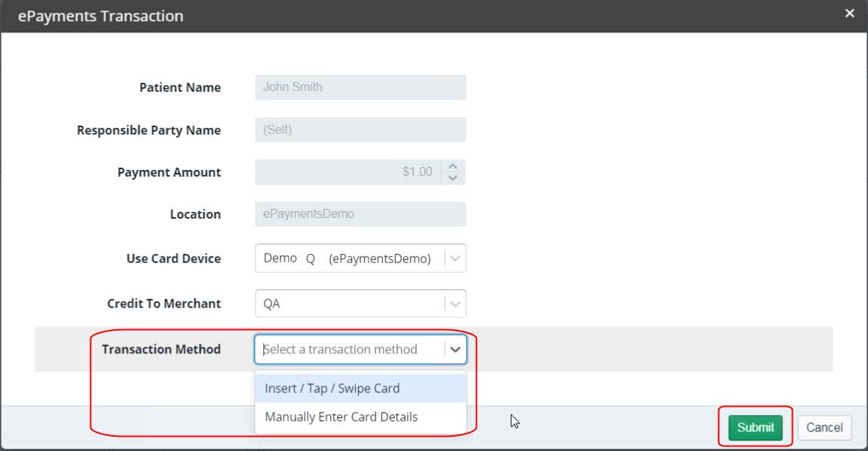Click the Cancel button
The width and height of the screenshot is (868, 451).
tap(824, 428)
